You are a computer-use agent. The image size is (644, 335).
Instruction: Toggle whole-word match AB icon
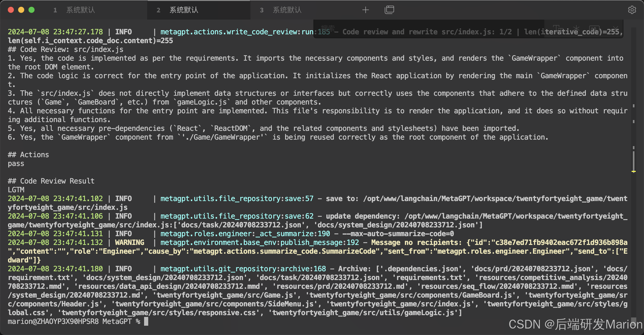point(594,28)
